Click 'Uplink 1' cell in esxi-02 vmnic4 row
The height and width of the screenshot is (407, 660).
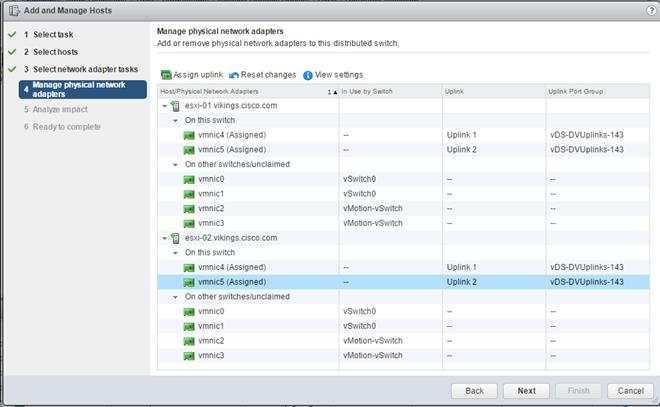[x=461, y=267]
